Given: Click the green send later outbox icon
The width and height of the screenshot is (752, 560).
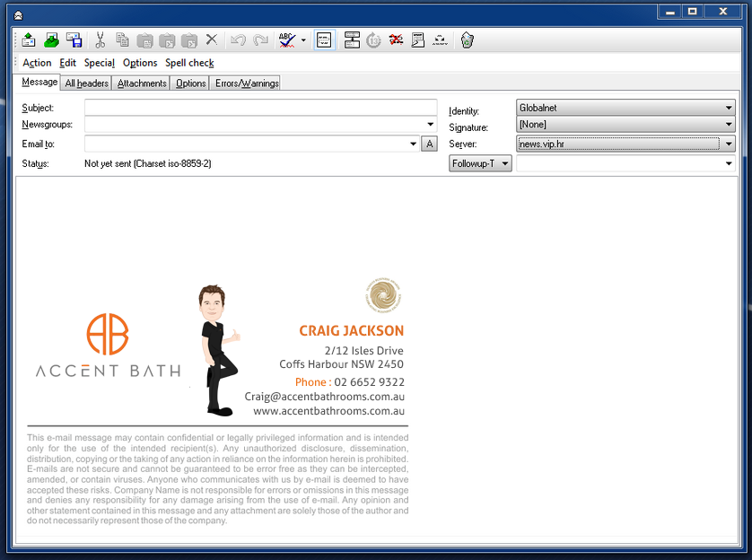Looking at the screenshot, I should 51,40.
